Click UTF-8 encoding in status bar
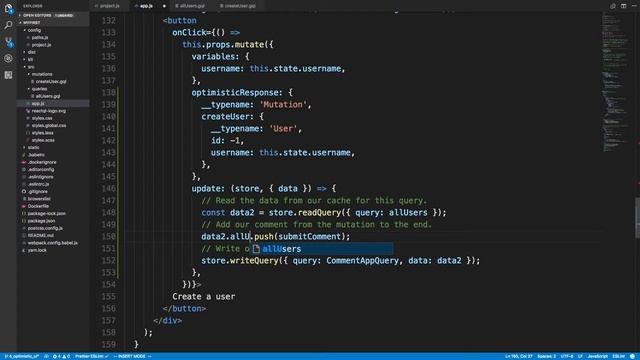Screen dimensions: 640x360 coord(567,356)
